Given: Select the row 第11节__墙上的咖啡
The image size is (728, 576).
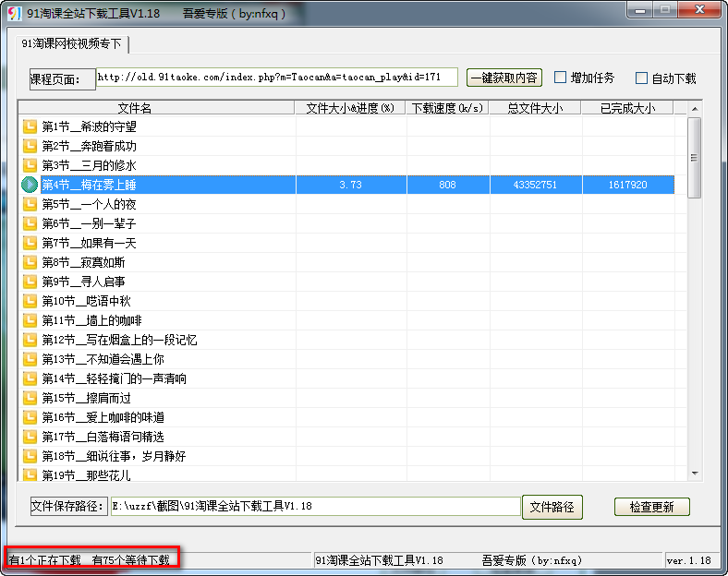Looking at the screenshot, I should (346, 320).
